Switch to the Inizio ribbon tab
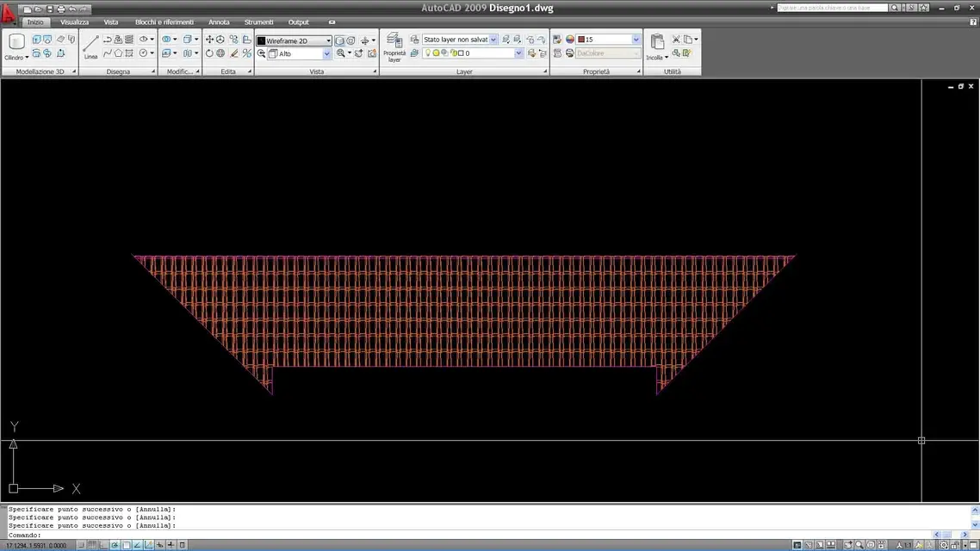The image size is (980, 551). point(35,22)
